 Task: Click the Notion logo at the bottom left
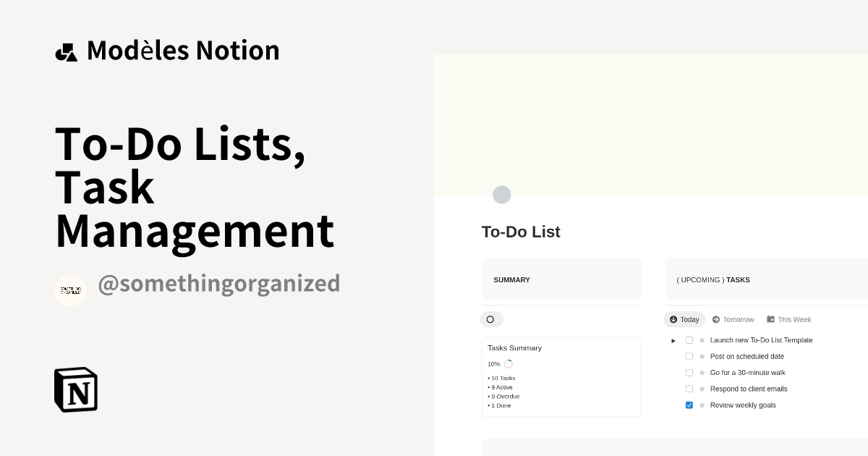(x=75, y=389)
